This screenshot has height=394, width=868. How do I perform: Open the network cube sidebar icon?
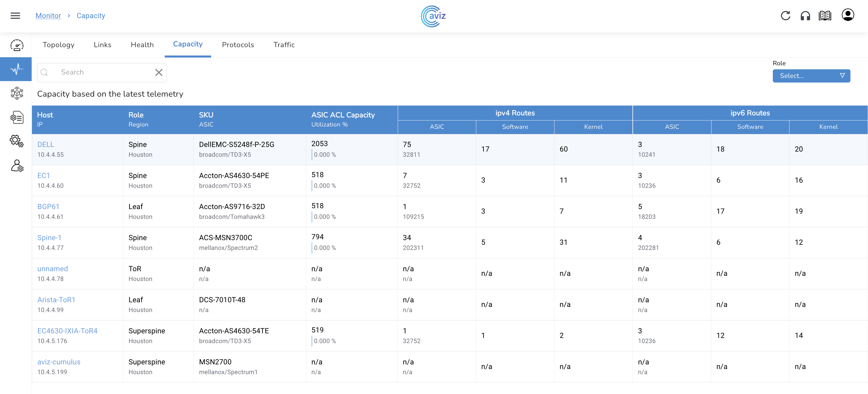(16, 93)
